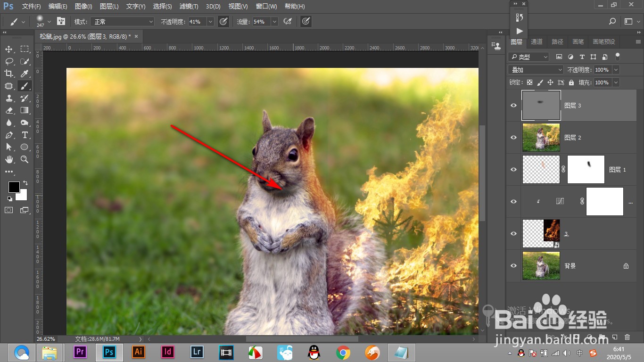Screen dimensions: 644x362
Task: Filter layers by type layers
Action: click(582, 57)
